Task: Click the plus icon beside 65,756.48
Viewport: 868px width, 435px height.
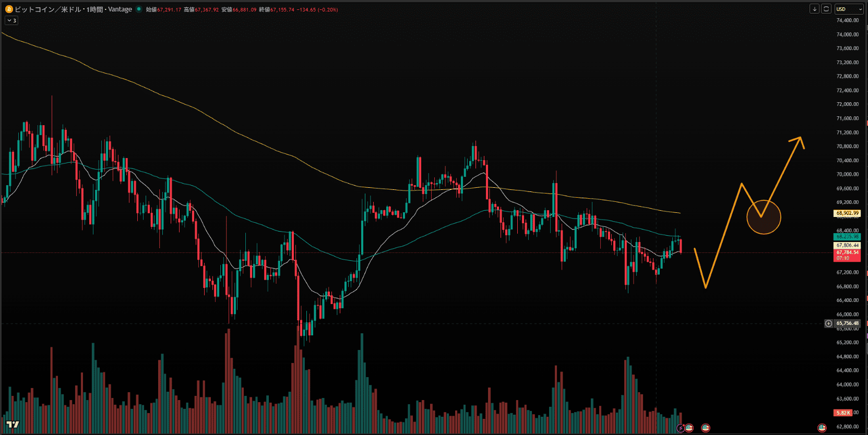Action: 828,323
